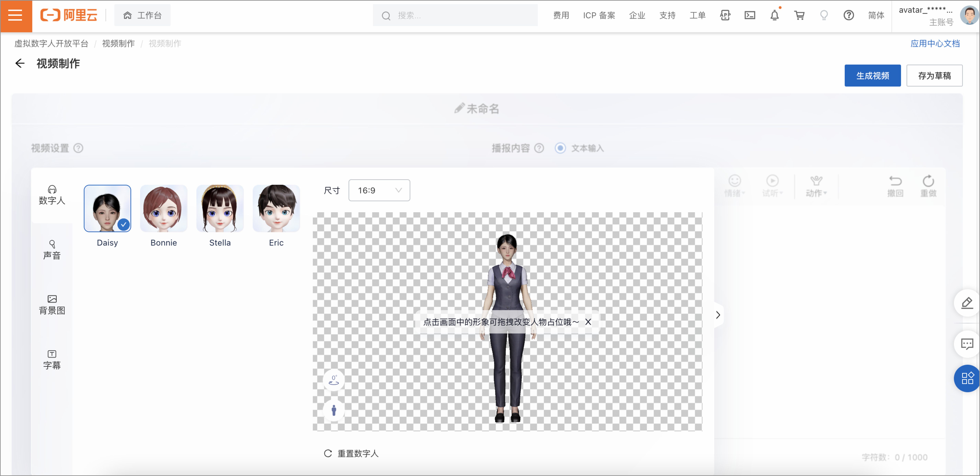The height and width of the screenshot is (476, 980).
Task: Go to 视频制作 breadcrumb link
Action: pos(118,43)
